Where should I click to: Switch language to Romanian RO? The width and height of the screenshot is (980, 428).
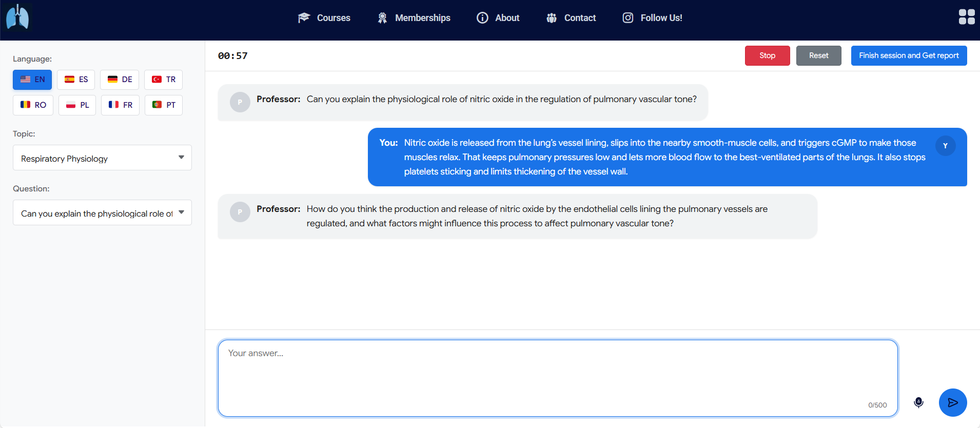(x=33, y=105)
